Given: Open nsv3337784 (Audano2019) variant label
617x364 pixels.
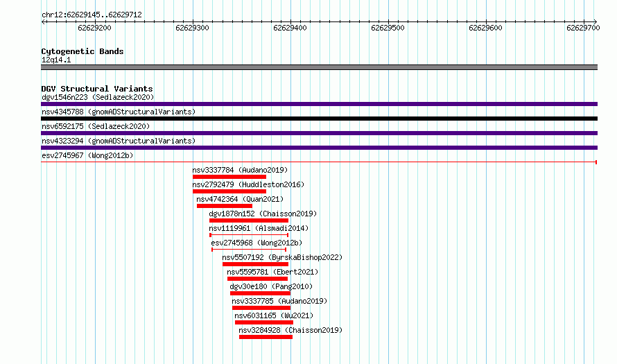Looking at the screenshot, I should [x=240, y=170].
